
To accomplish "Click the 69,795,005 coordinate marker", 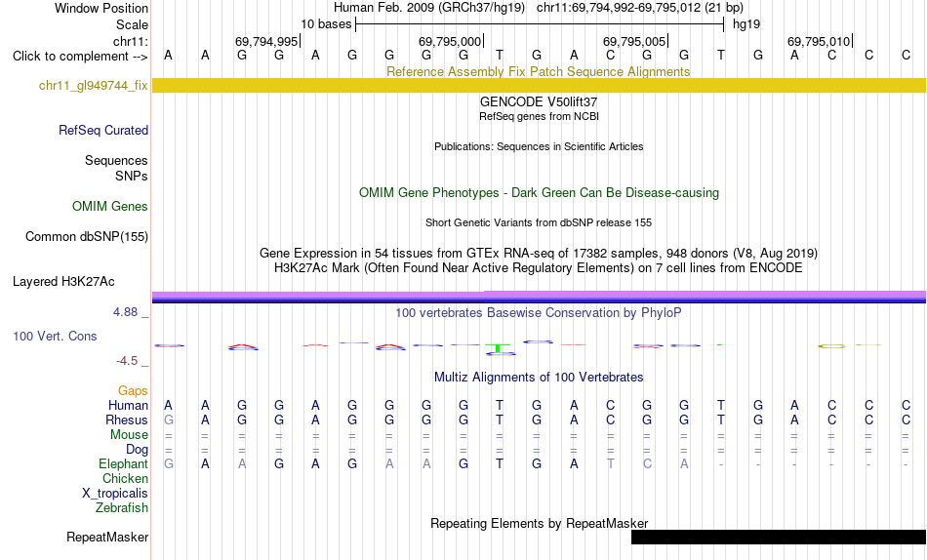I will [634, 41].
